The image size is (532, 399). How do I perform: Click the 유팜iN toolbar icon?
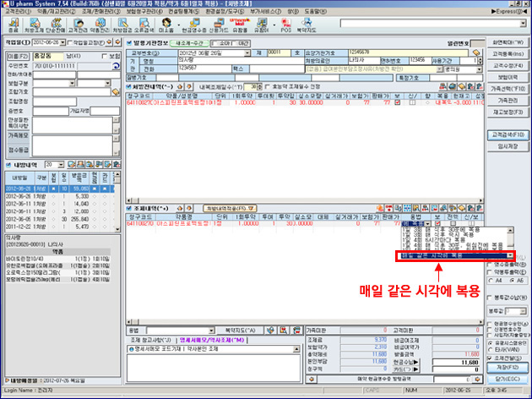pos(262,25)
